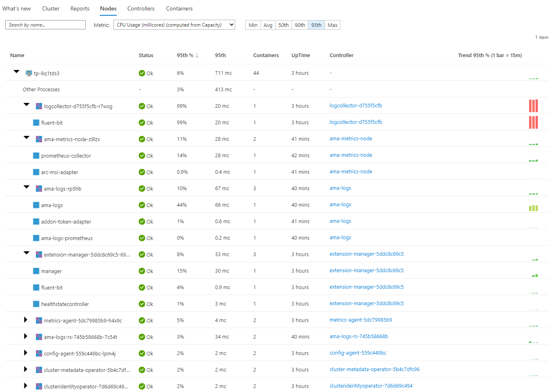Expand the config-agent-559c449bc-lpm4j pod
The width and height of the screenshot is (556, 392).
pos(26,353)
